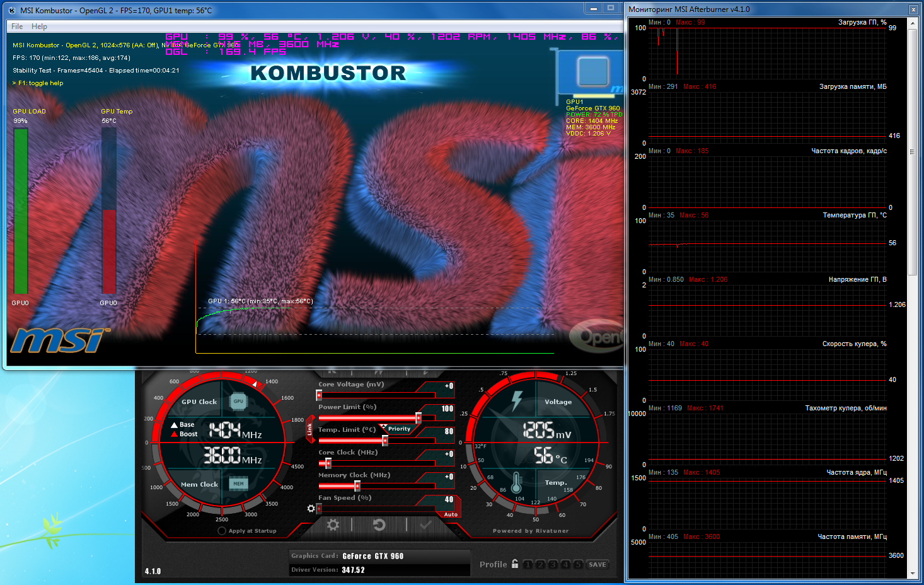924x585 pixels.
Task: Click the Fan Speed slider handle
Action: (319, 509)
